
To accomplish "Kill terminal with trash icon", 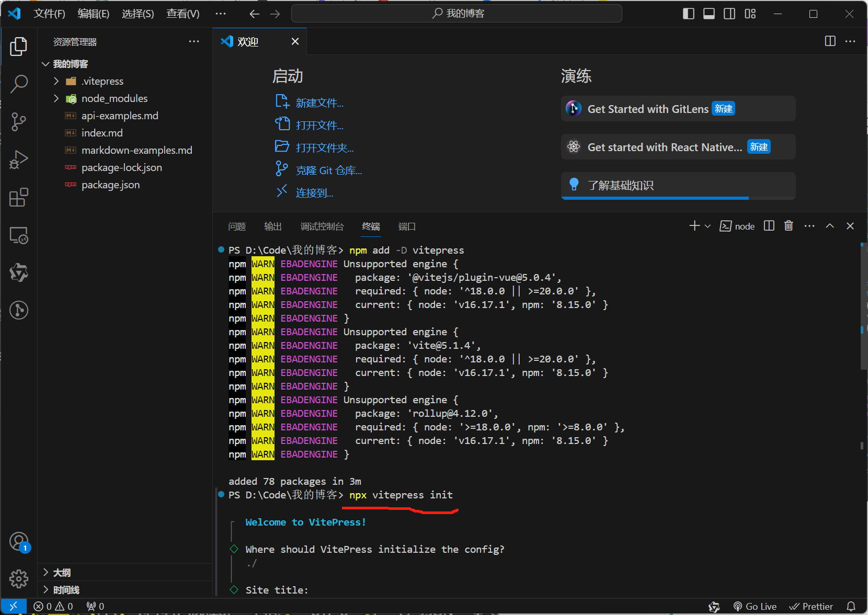I will [x=789, y=225].
